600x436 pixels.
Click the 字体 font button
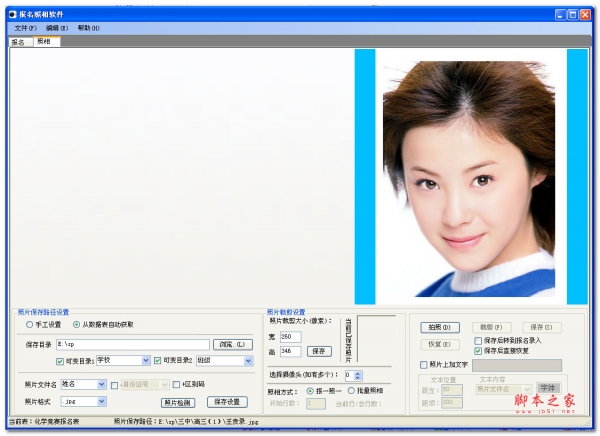click(548, 388)
